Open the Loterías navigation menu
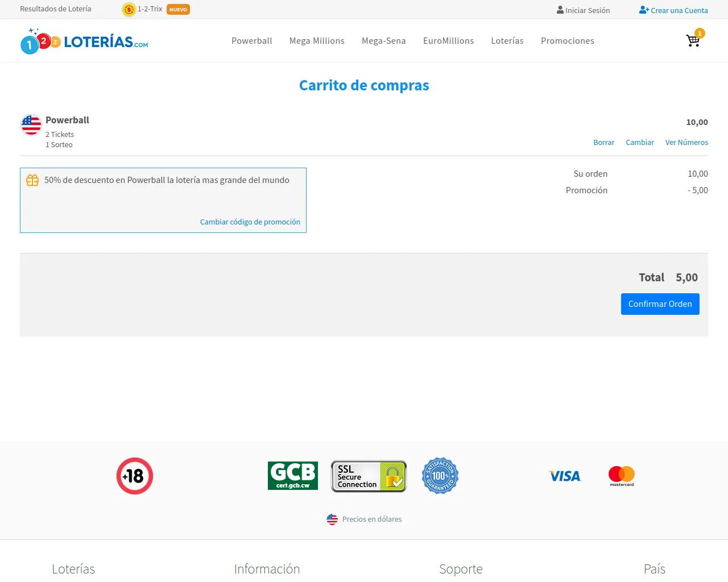Viewport: 728px width, 582px height. (x=507, y=41)
